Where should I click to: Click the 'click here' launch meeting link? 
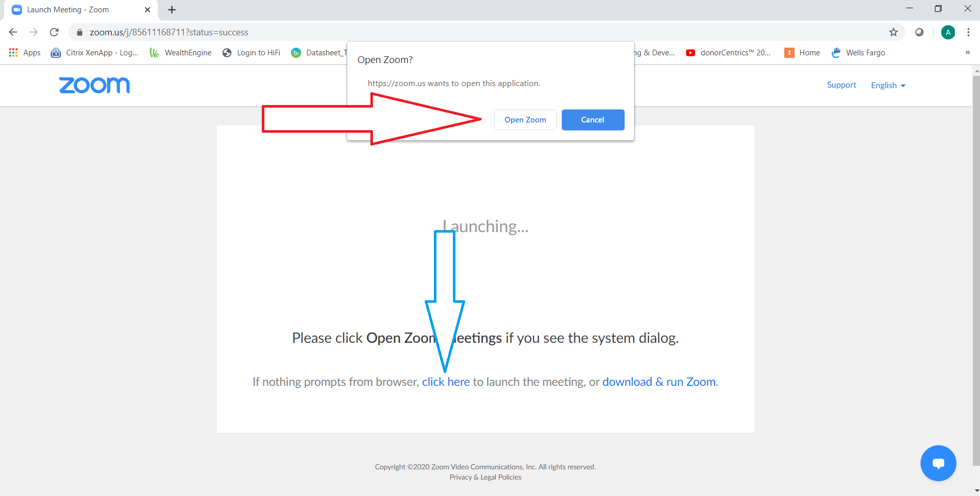(446, 382)
